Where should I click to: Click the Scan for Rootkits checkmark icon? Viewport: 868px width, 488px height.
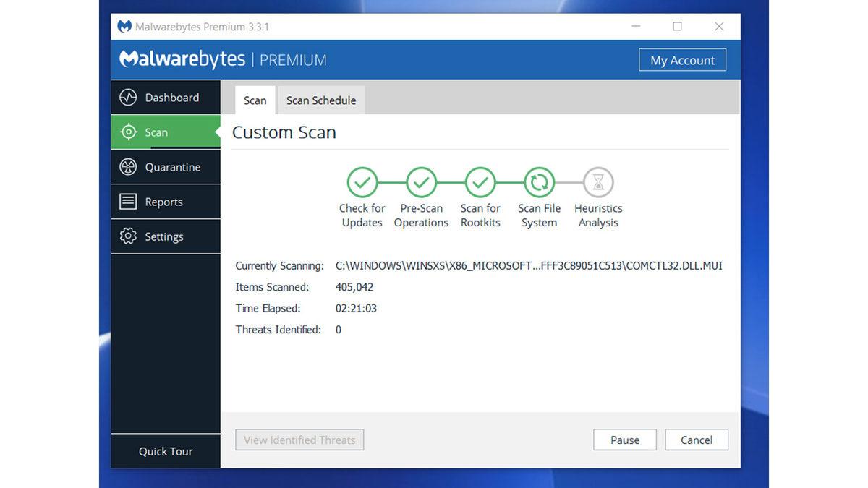pyautogui.click(x=480, y=181)
